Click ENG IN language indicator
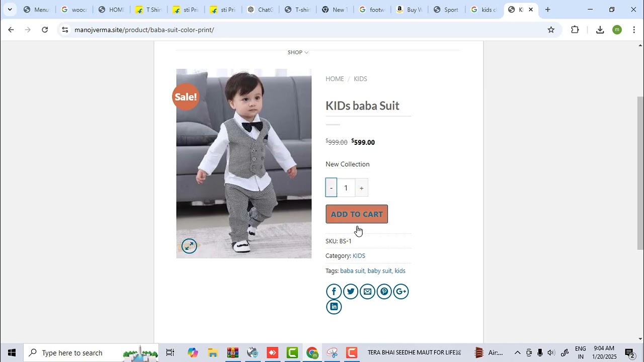 (x=581, y=352)
